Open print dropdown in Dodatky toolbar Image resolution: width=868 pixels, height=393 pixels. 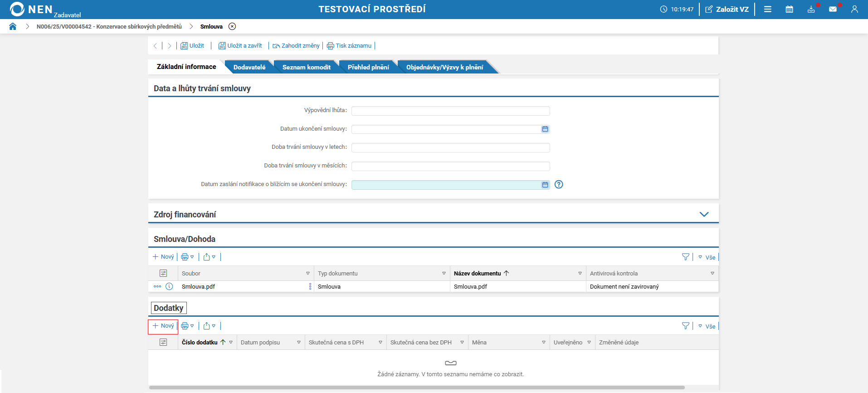(187, 326)
